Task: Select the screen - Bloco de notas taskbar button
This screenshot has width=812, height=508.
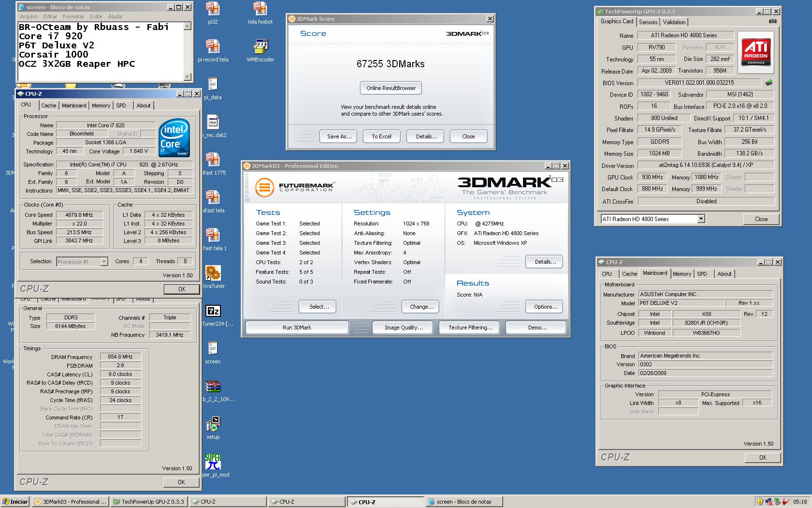Action: (x=464, y=502)
